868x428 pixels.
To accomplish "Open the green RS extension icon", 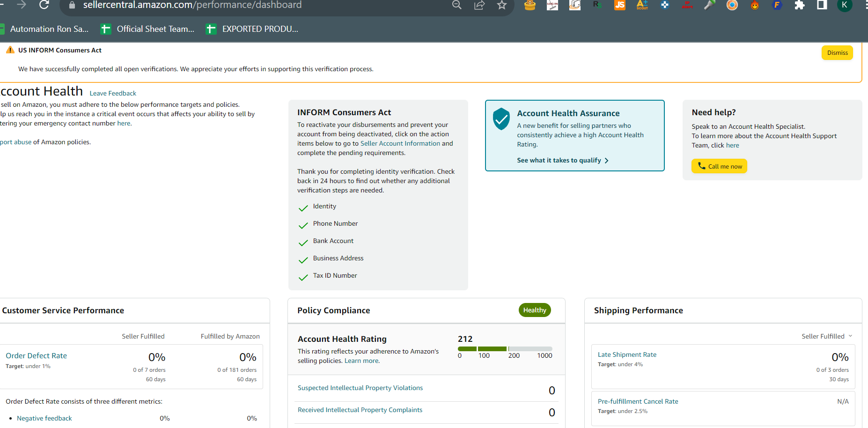I will (597, 5).
